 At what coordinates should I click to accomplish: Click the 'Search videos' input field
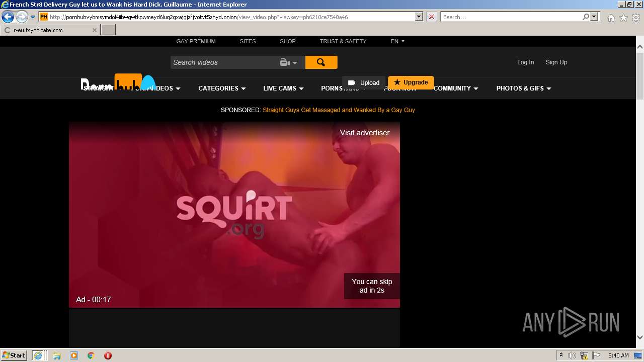point(224,62)
